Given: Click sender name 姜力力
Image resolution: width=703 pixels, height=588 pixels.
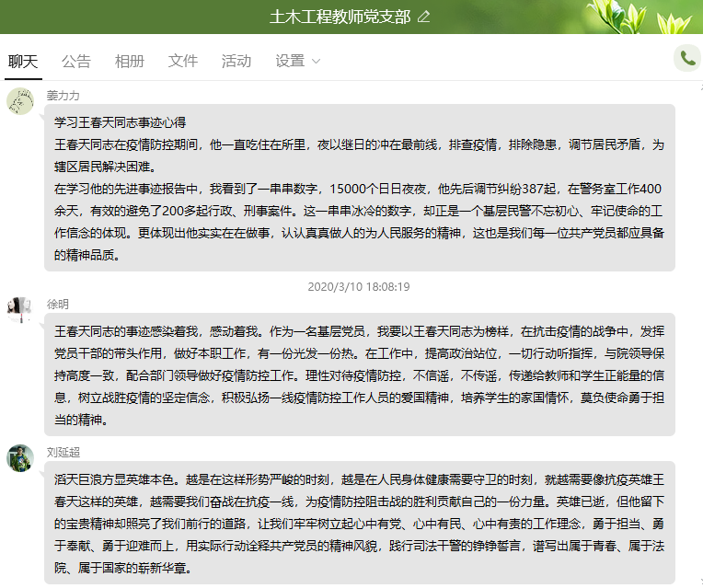Looking at the screenshot, I should [63, 96].
